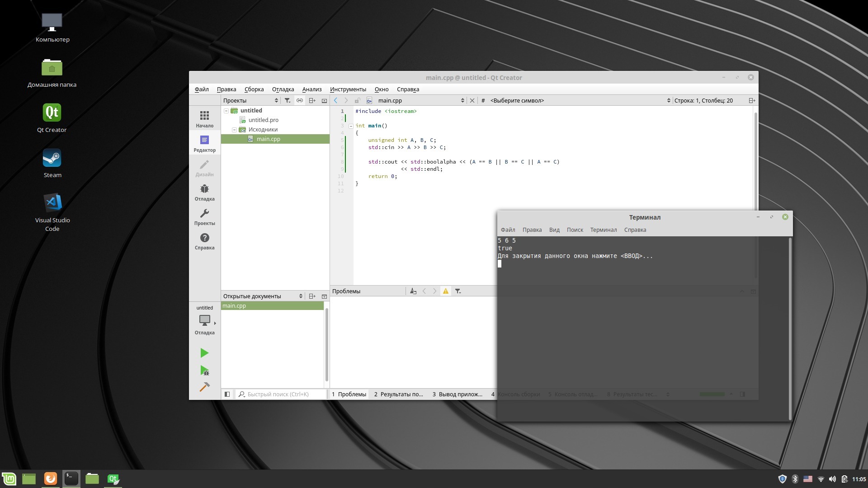Open the volume control in tray
Screen dimensions: 868x488
(x=832, y=479)
